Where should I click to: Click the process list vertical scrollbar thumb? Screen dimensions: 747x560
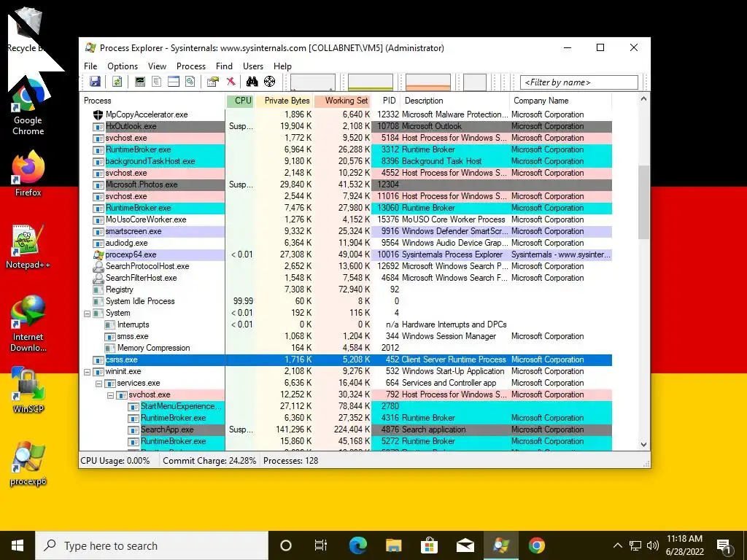coord(643,202)
